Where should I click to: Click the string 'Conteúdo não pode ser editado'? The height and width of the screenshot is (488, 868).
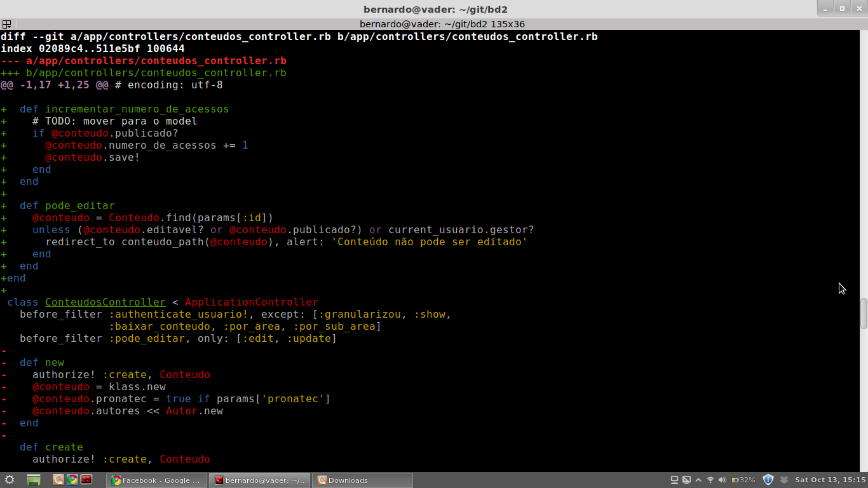tap(430, 242)
